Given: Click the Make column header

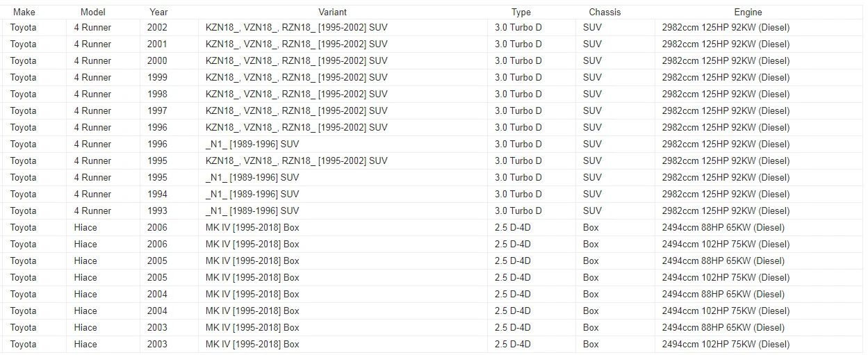Looking at the screenshot, I should point(24,12).
